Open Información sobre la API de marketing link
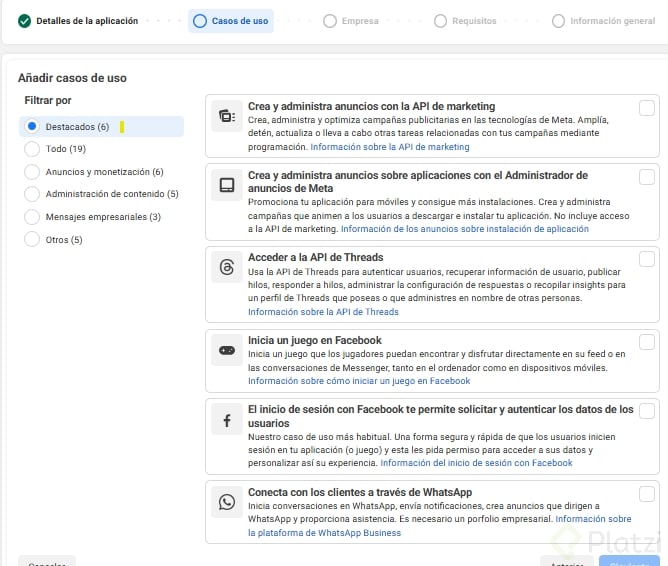 (x=390, y=147)
